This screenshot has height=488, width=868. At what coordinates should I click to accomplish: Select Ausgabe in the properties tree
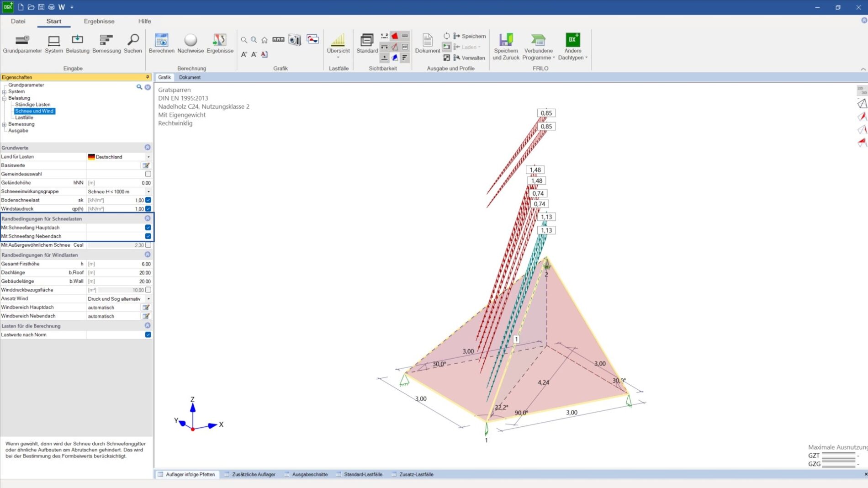(18, 131)
